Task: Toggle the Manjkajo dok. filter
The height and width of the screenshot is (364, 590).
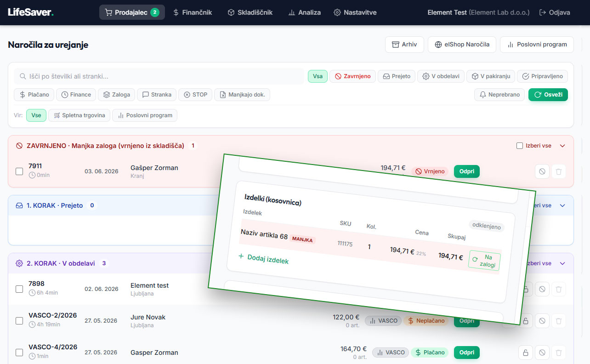Action: click(x=242, y=95)
